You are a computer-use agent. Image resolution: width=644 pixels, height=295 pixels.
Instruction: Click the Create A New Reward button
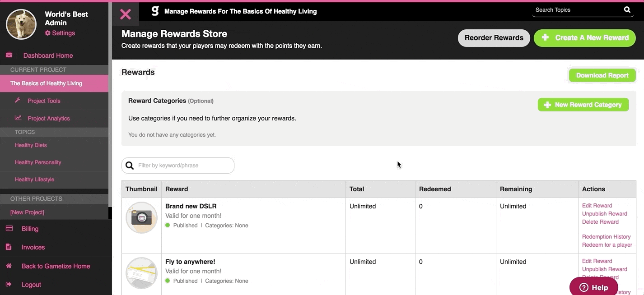[x=585, y=38]
